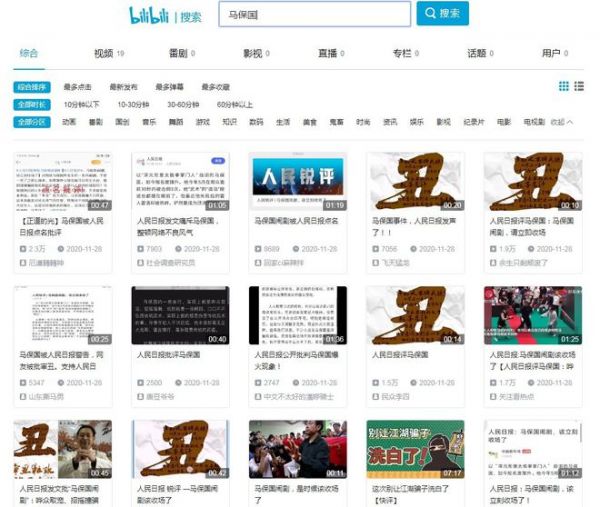Click the search box containing 马保国
The height and width of the screenshot is (507, 600).
click(x=314, y=15)
